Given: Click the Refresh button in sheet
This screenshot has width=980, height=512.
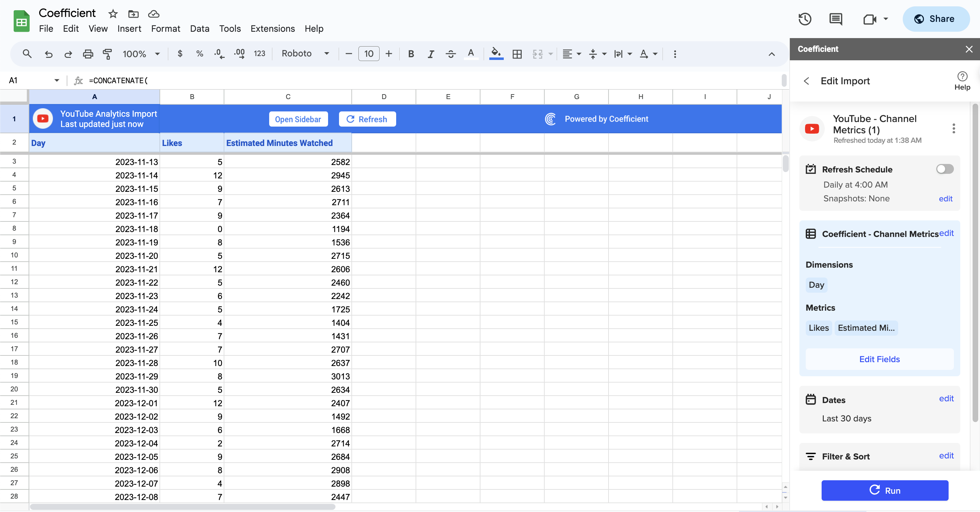Looking at the screenshot, I should [x=367, y=119].
